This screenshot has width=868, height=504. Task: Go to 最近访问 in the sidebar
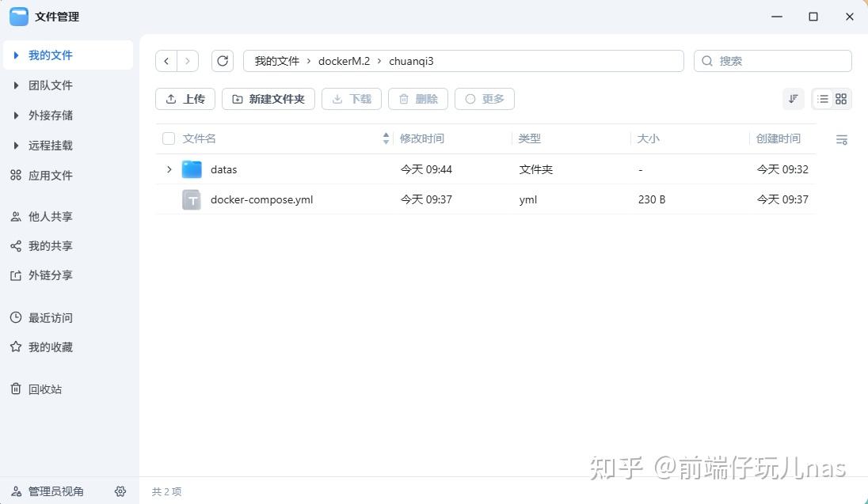point(50,318)
